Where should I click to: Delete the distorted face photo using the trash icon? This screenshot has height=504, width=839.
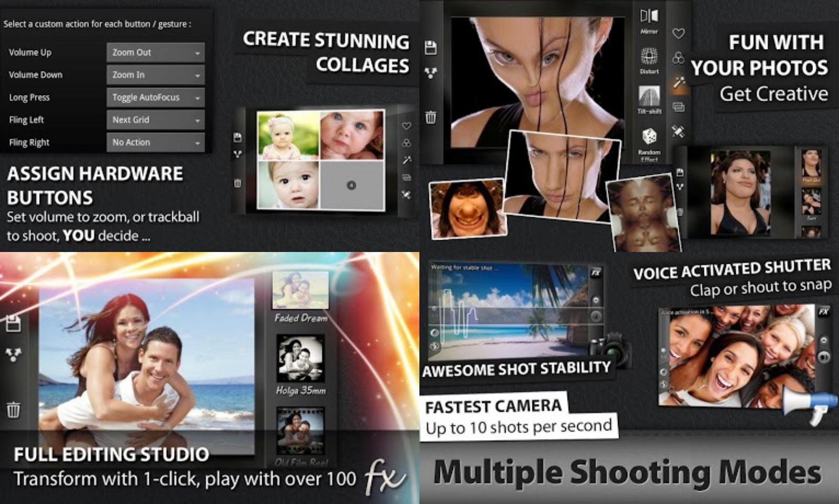(431, 117)
